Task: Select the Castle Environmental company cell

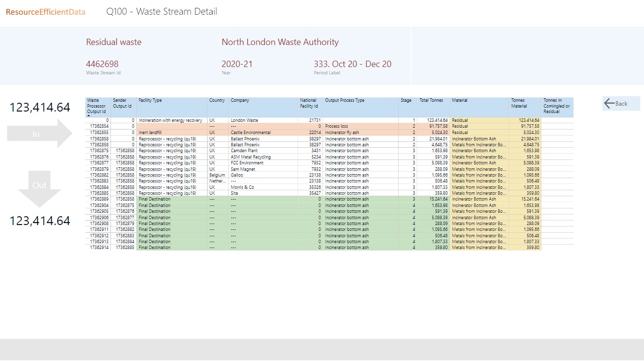Action: [251, 133]
